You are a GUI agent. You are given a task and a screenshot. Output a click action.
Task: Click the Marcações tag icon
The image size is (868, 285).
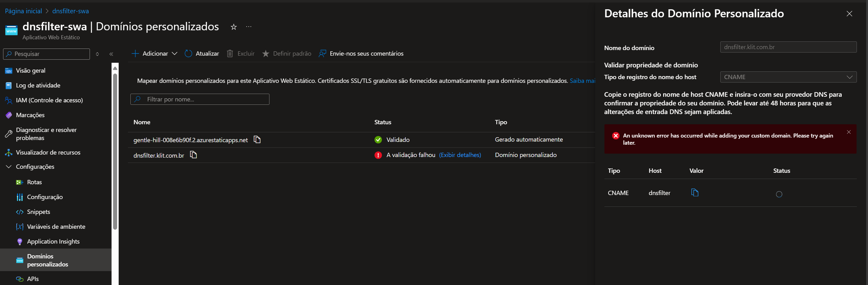(x=9, y=115)
